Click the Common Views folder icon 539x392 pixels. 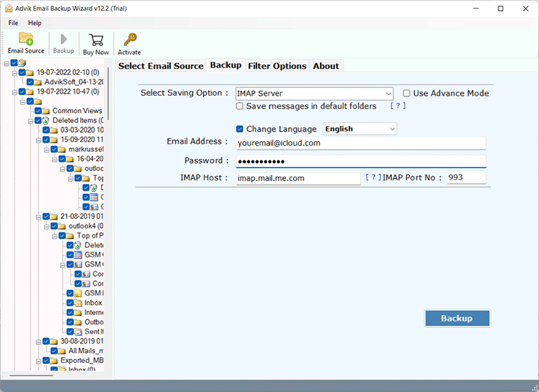[46, 111]
